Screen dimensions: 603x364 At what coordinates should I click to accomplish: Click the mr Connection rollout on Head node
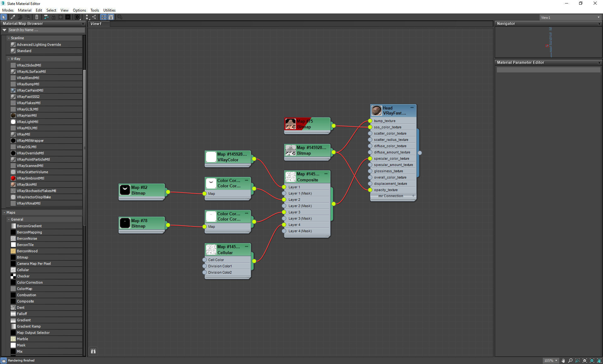pyautogui.click(x=391, y=196)
